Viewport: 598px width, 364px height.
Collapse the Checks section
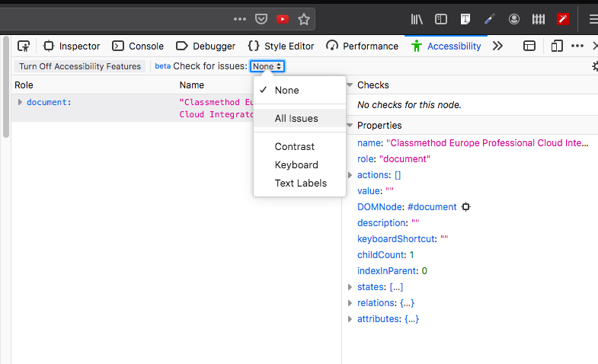[350, 85]
